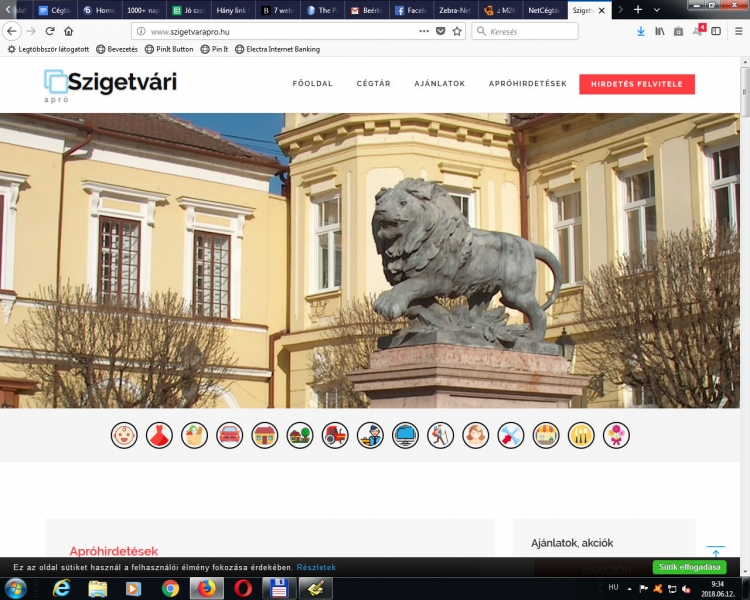Open the woman's face beauty category icon
This screenshot has height=600, width=750.
tap(475, 435)
